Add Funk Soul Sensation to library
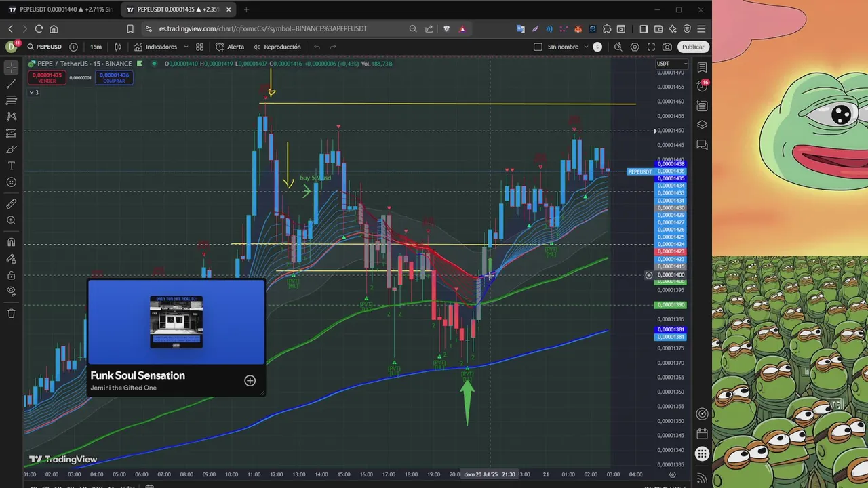This screenshot has height=488, width=868. (x=250, y=381)
